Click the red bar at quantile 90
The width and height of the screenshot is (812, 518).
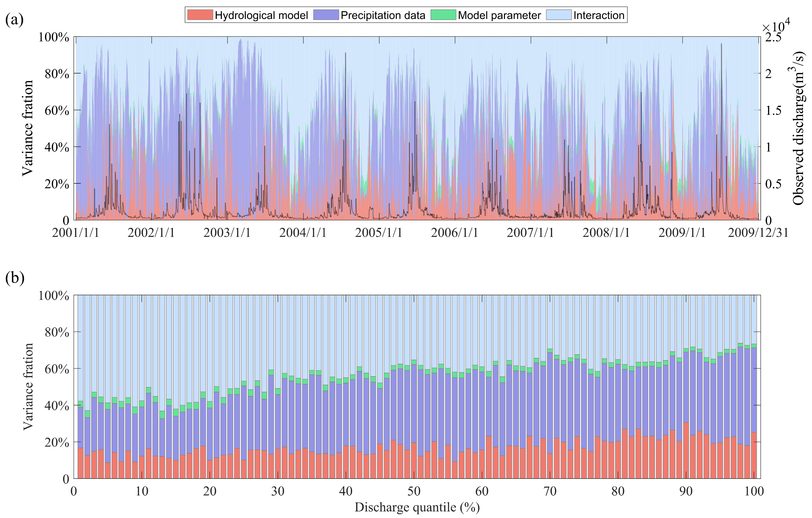pyautogui.click(x=686, y=450)
